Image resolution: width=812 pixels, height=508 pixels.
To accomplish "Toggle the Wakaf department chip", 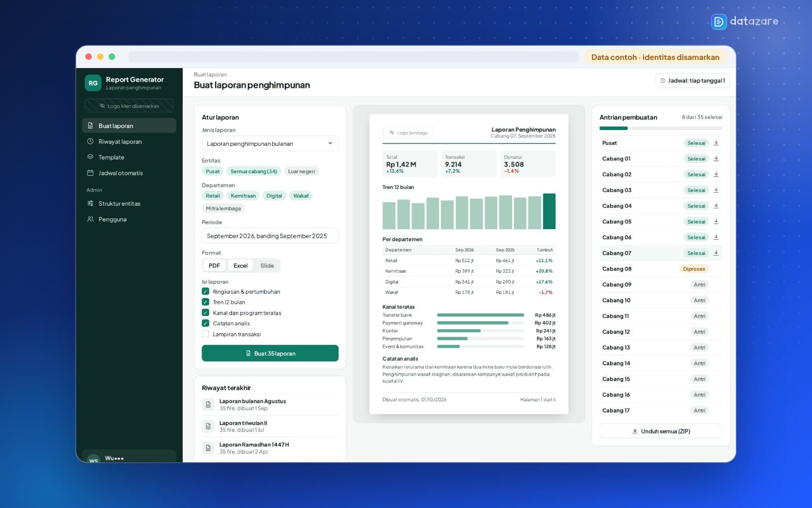I will [x=301, y=196].
